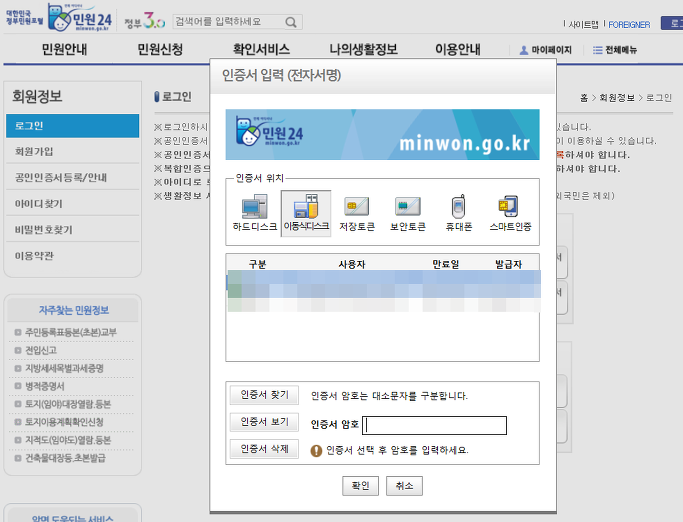
Task: Click the 만료일 column header
Action: [446, 264]
